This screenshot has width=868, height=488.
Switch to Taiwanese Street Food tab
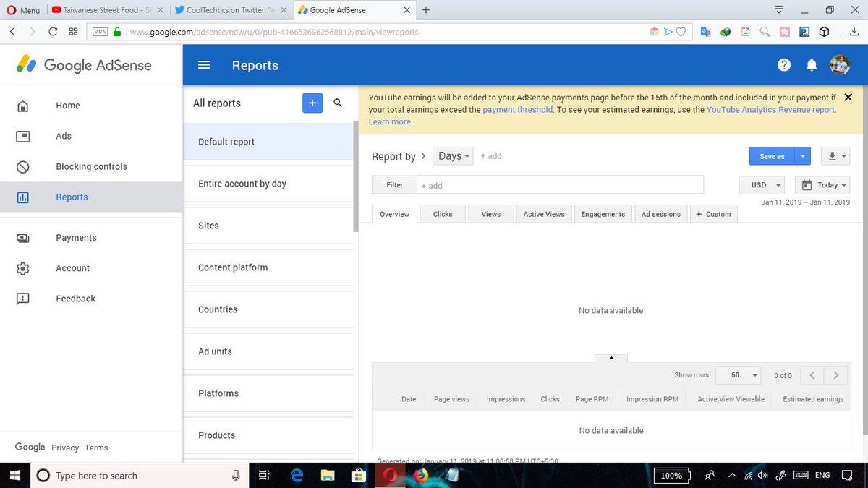(108, 10)
